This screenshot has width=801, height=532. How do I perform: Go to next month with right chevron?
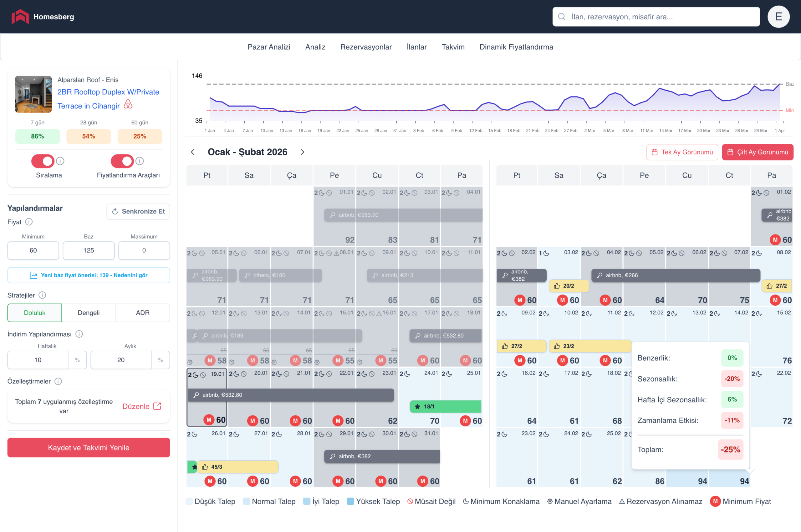tap(302, 152)
